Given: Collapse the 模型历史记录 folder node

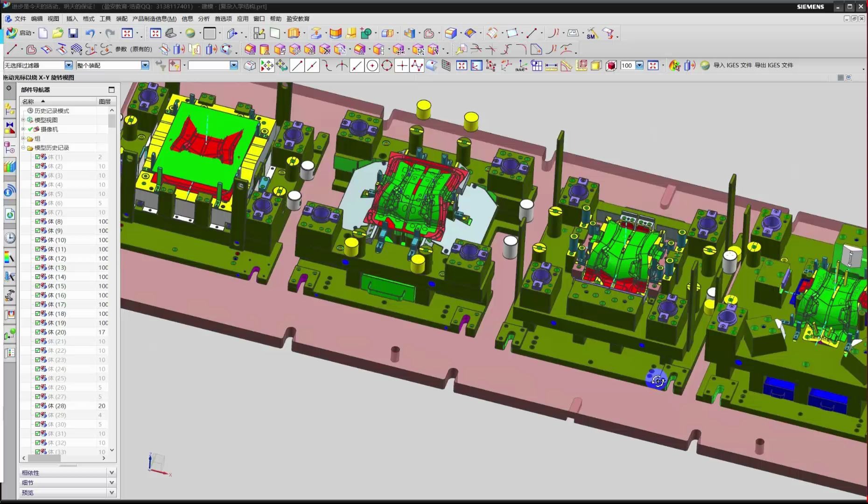Looking at the screenshot, I should click(23, 147).
